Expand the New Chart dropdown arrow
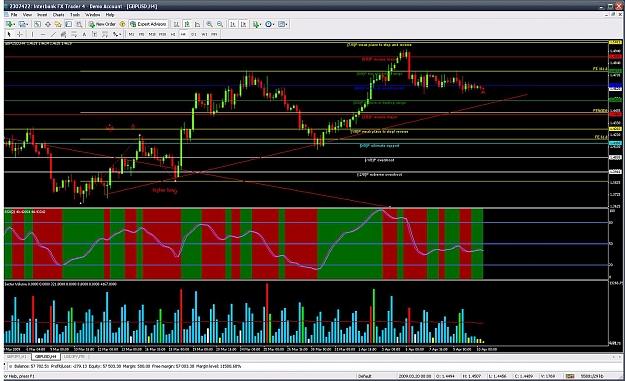Image resolution: width=625 pixels, height=381 pixels. point(14,24)
